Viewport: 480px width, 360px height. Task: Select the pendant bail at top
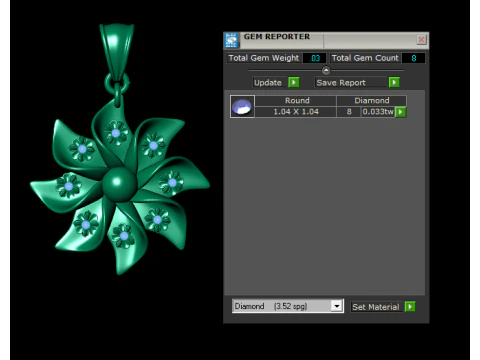point(117,52)
